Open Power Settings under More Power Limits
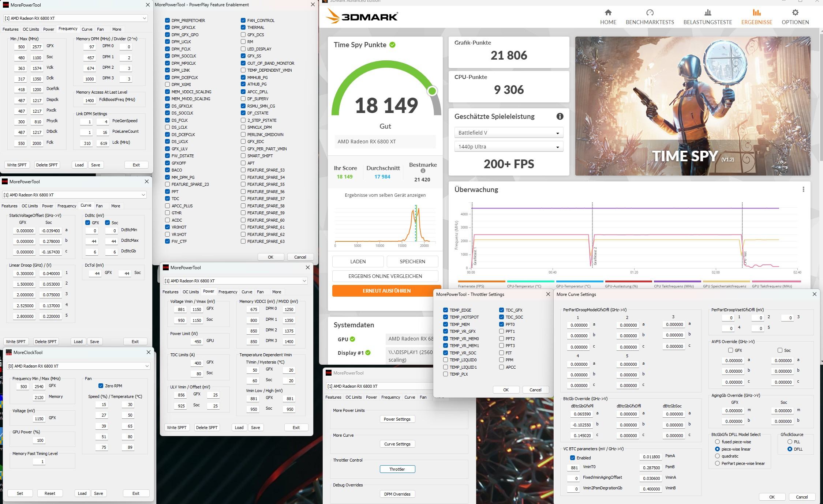The height and width of the screenshot is (504, 823). [397, 419]
